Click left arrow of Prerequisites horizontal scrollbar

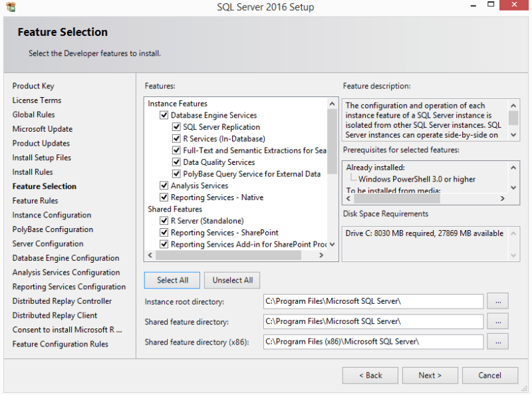[x=348, y=199]
